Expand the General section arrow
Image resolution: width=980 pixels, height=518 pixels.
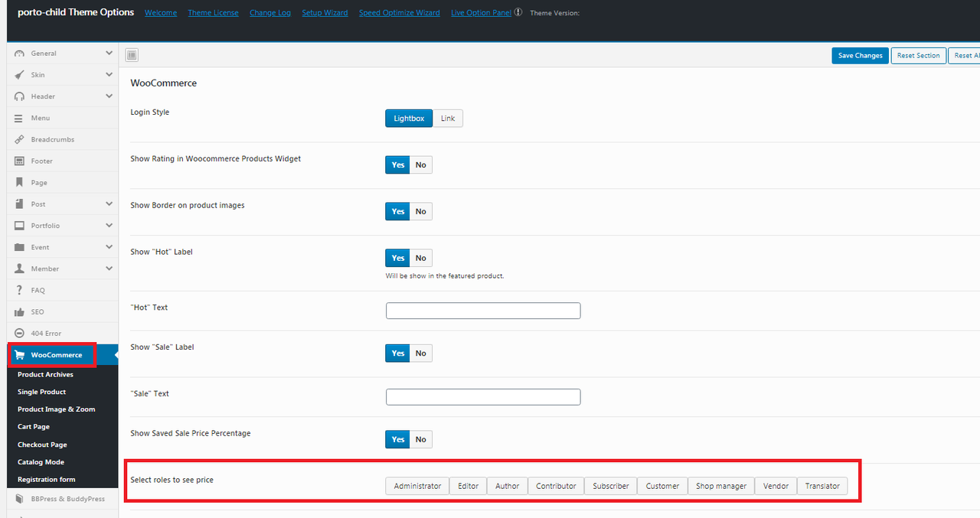point(109,54)
